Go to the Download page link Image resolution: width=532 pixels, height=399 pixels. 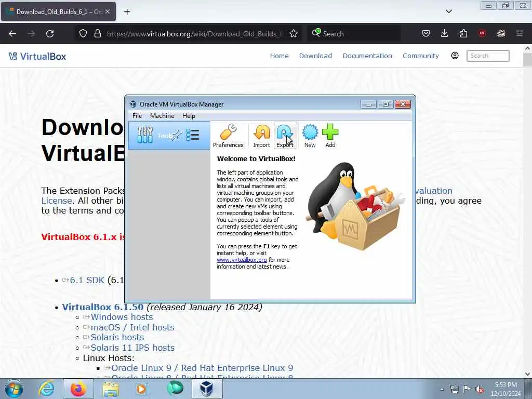pyautogui.click(x=315, y=56)
